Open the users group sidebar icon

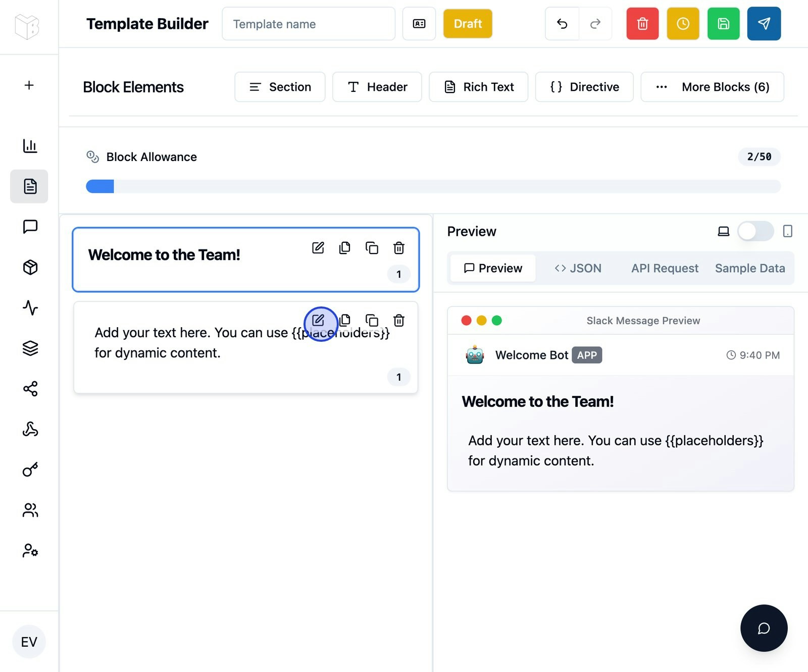click(30, 510)
